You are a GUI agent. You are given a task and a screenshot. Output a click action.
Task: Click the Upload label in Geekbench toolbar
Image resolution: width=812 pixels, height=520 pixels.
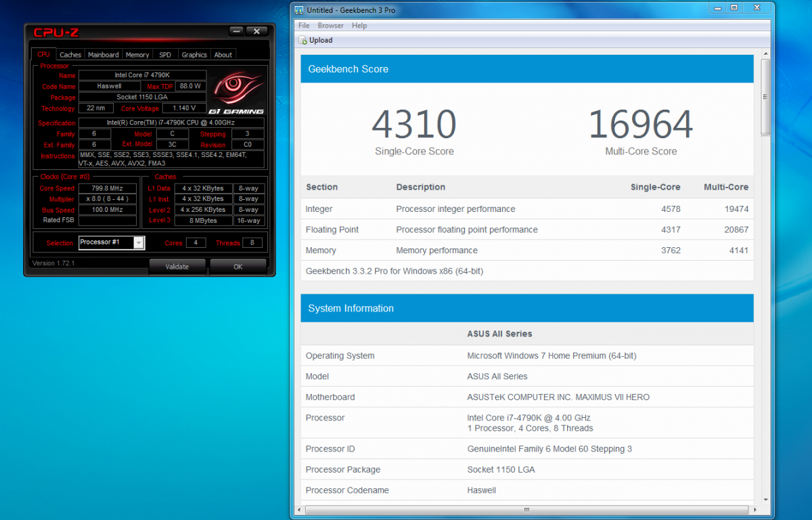[x=321, y=40]
